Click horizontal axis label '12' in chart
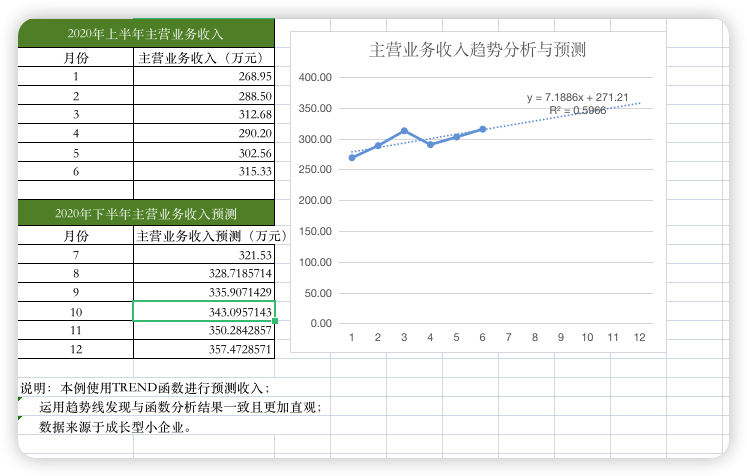This screenshot has width=747, height=476. [x=639, y=337]
